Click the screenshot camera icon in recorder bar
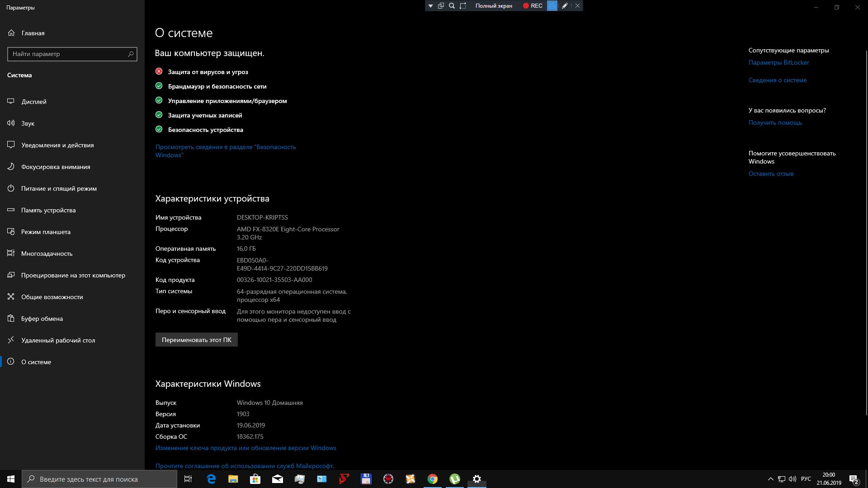The image size is (868, 488). coord(552,6)
